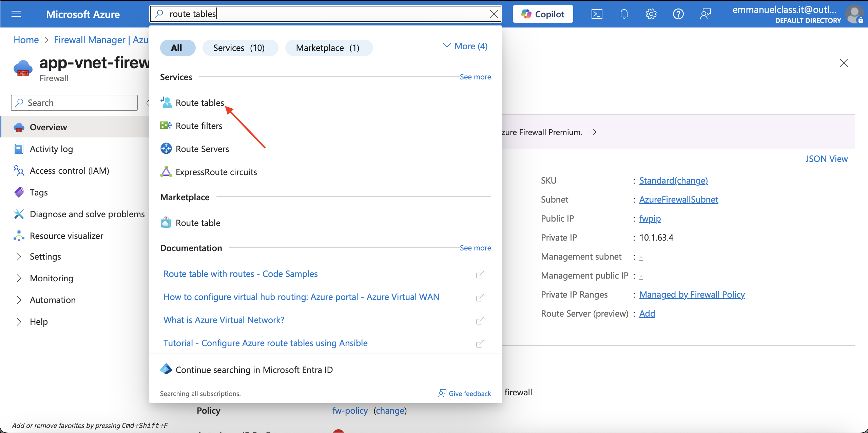The height and width of the screenshot is (433, 868).
Task: Open Route table with routes Code Samples
Action: [240, 274]
